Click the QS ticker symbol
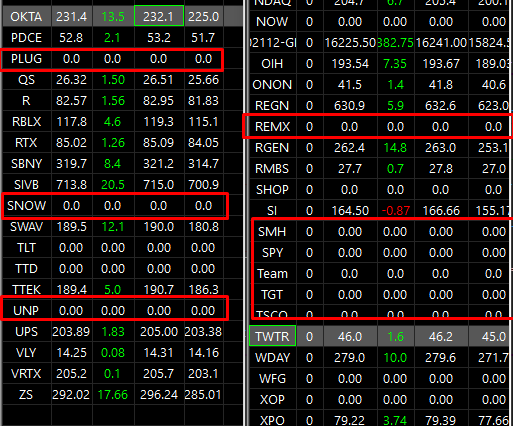The height and width of the screenshot is (426, 513). tap(26, 80)
